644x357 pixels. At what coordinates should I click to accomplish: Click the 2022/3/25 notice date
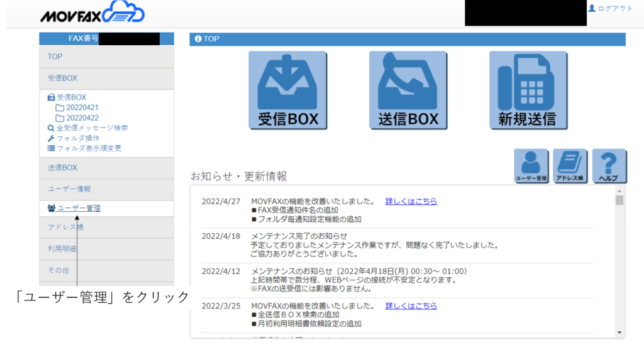pyautogui.click(x=221, y=305)
